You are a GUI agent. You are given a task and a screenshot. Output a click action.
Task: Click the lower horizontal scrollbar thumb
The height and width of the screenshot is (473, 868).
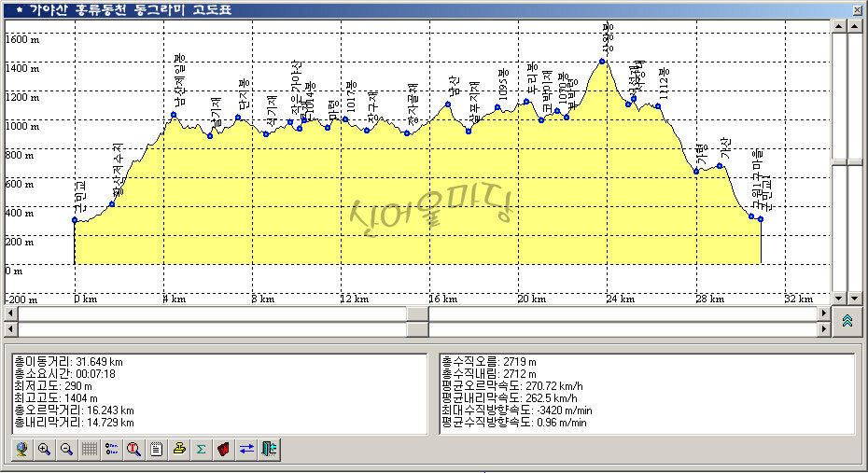417,329
